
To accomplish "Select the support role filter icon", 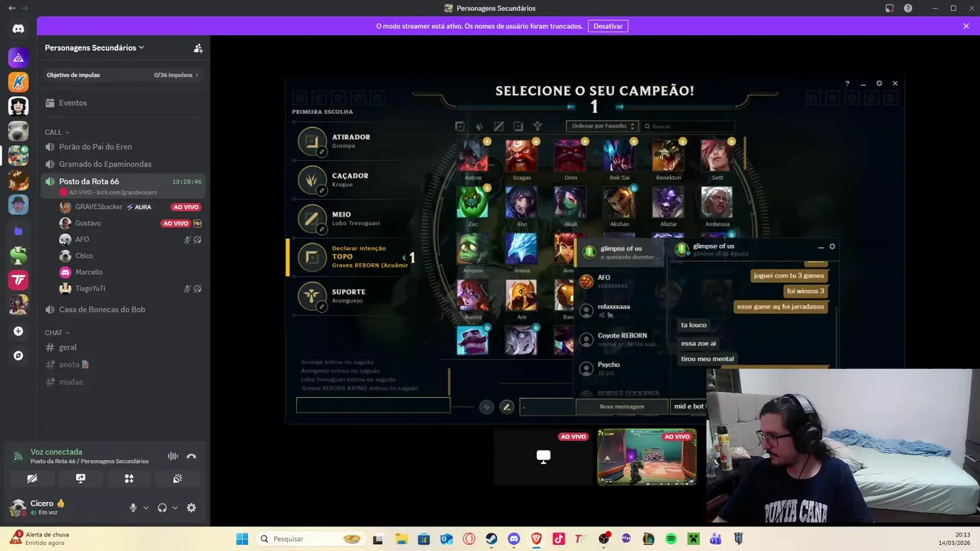I will (x=537, y=126).
